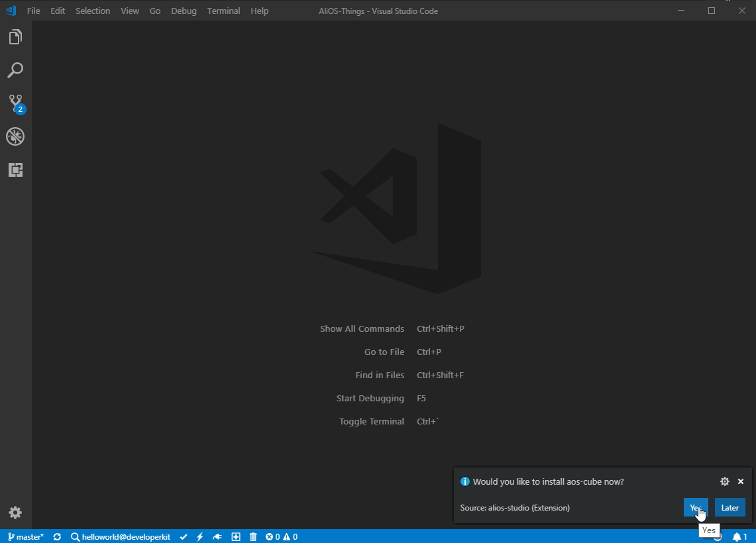Screen dimensions: 756x543
Task: Click the create project plus icon in status bar
Action: pos(236,537)
